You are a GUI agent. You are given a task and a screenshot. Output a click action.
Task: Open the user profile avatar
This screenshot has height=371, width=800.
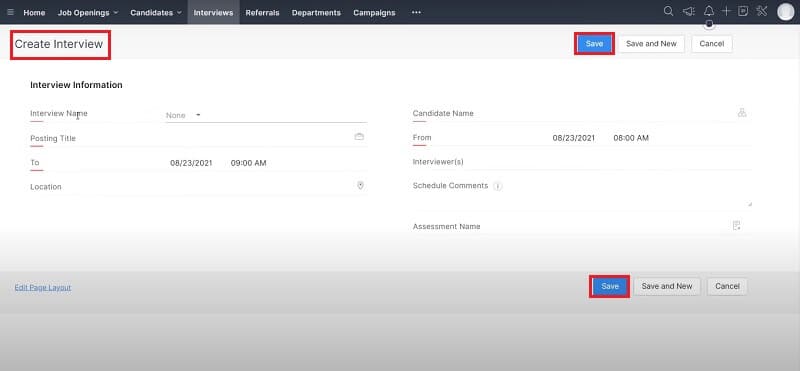(786, 12)
